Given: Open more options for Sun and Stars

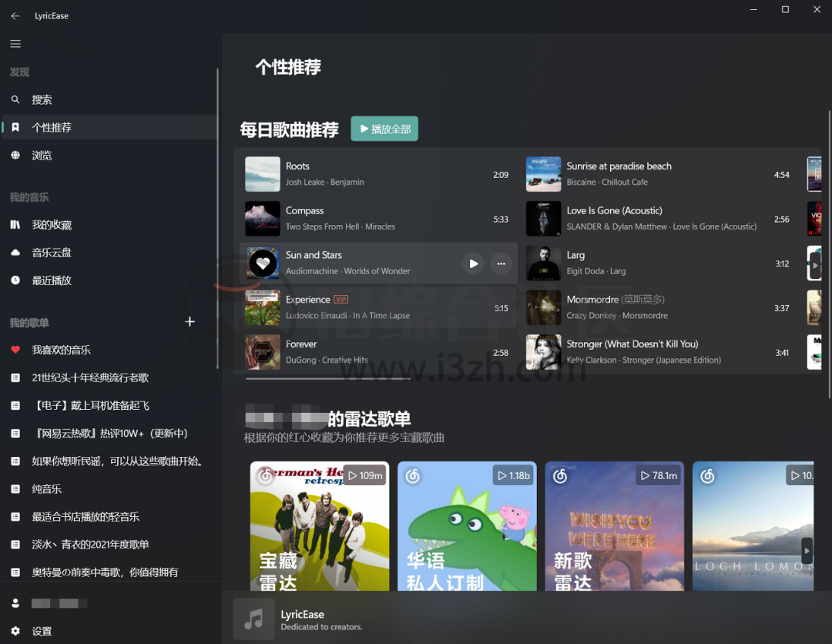Looking at the screenshot, I should click(x=501, y=263).
